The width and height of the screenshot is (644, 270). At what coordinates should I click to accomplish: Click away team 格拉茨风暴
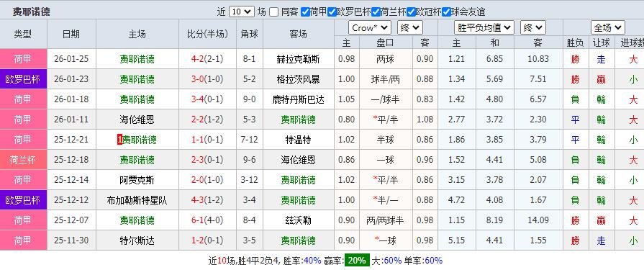point(298,79)
